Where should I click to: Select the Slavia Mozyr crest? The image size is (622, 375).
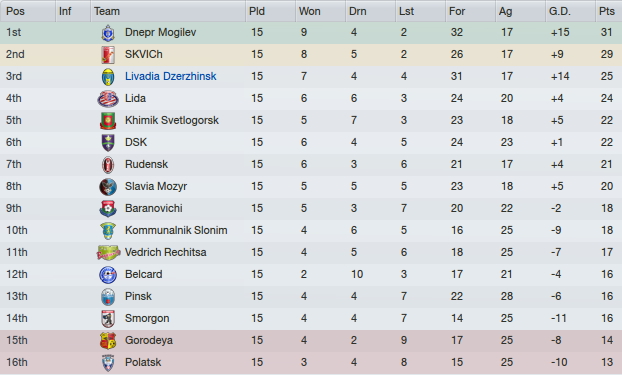point(108,187)
